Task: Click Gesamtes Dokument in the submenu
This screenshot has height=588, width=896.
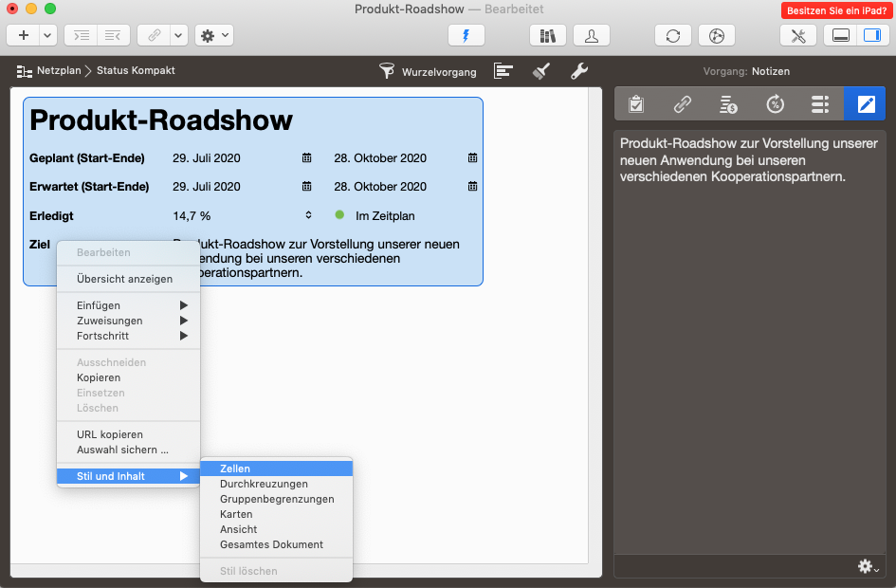Action: pyautogui.click(x=271, y=544)
